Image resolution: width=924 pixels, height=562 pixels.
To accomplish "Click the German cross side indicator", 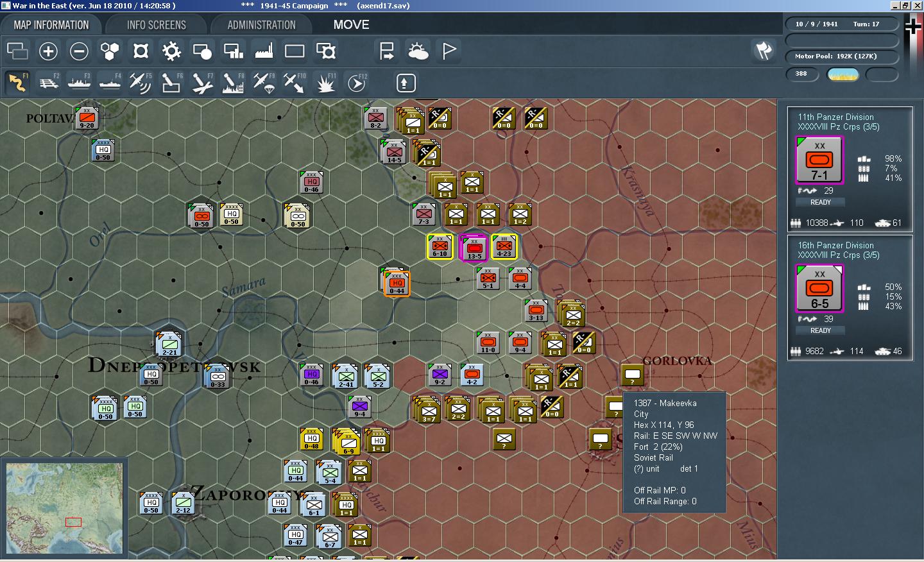I will tap(913, 26).
